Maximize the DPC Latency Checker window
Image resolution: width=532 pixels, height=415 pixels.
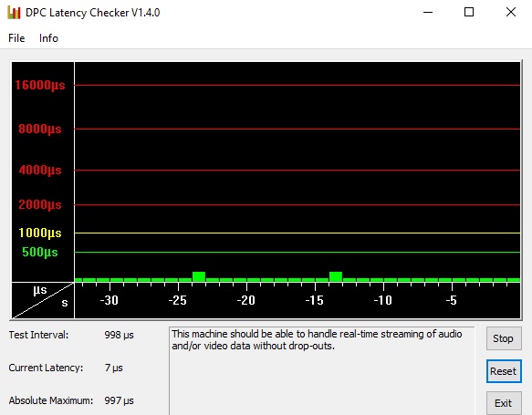469,13
